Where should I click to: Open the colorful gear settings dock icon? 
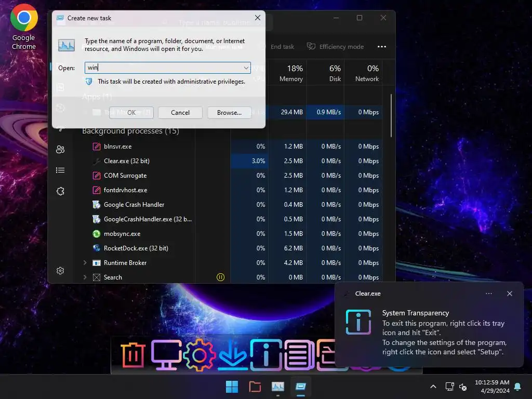[x=199, y=355]
